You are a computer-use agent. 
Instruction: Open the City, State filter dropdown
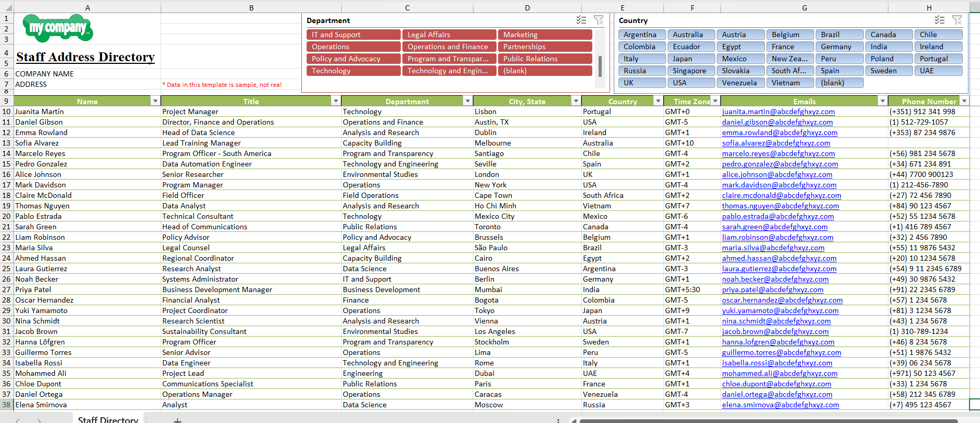point(576,101)
